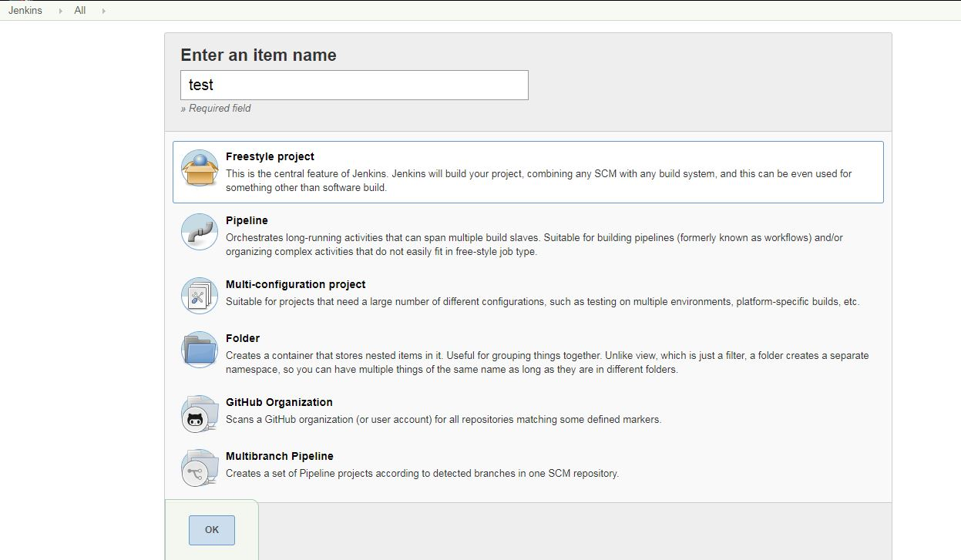Select the Multi-configuration project title
Screen dimensions: 961x560
[x=296, y=284]
